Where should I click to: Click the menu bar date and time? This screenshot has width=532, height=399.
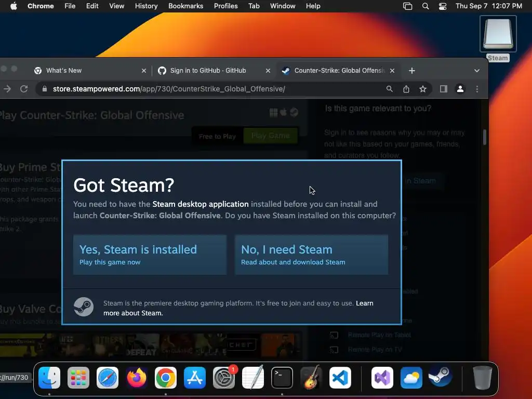coord(488,6)
